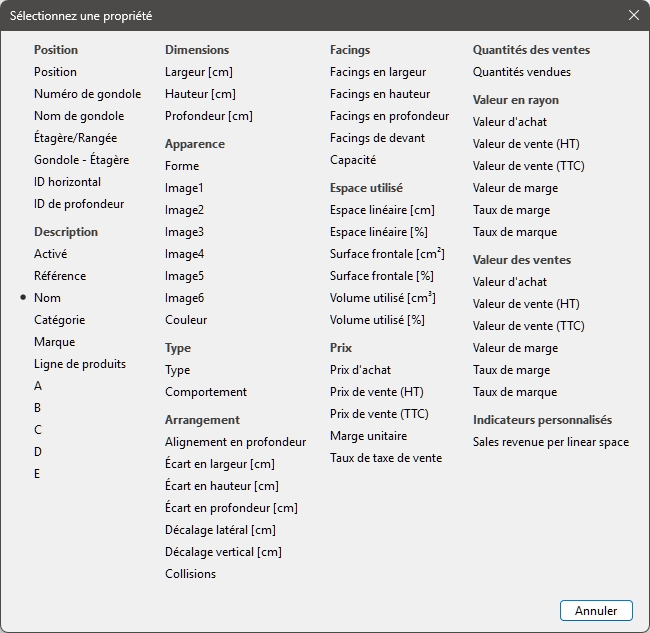Pick the Couleur appearance property
This screenshot has height=633, width=650.
[x=186, y=320]
